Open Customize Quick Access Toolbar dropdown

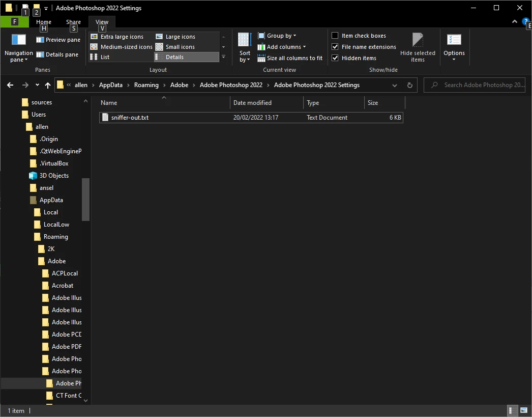[x=46, y=9]
